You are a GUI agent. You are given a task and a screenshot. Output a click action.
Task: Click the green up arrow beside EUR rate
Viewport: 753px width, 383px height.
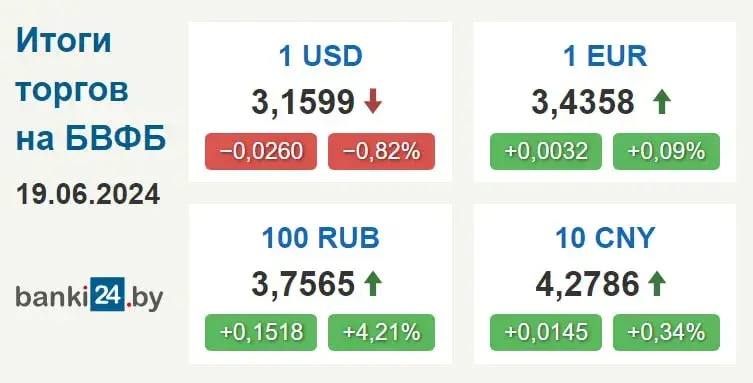pos(662,102)
